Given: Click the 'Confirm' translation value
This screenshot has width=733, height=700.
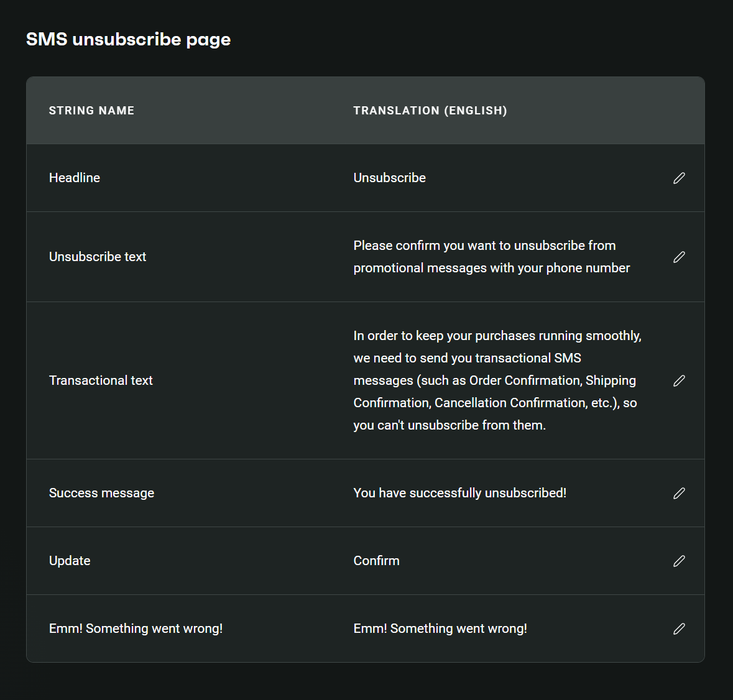Looking at the screenshot, I should click(x=376, y=561).
